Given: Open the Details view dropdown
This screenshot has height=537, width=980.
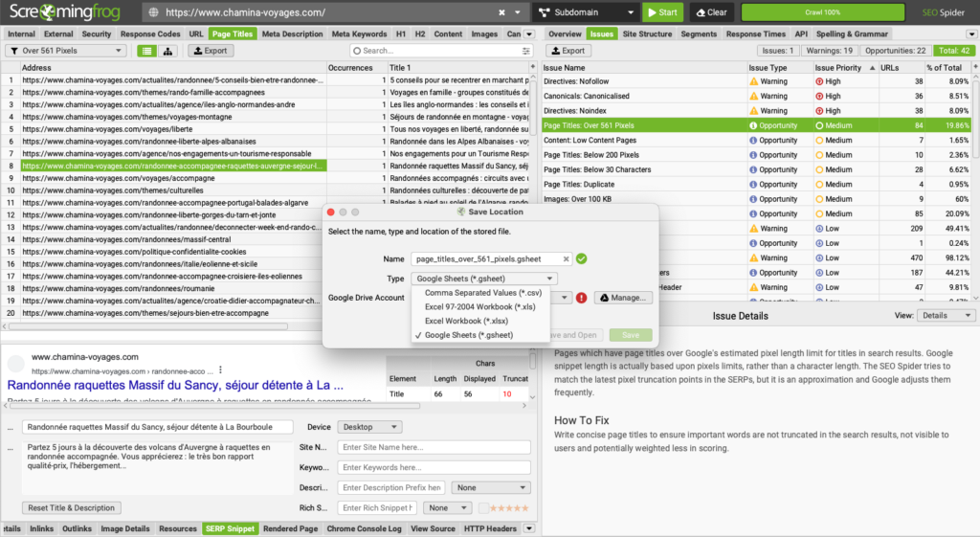Looking at the screenshot, I should [x=946, y=316].
